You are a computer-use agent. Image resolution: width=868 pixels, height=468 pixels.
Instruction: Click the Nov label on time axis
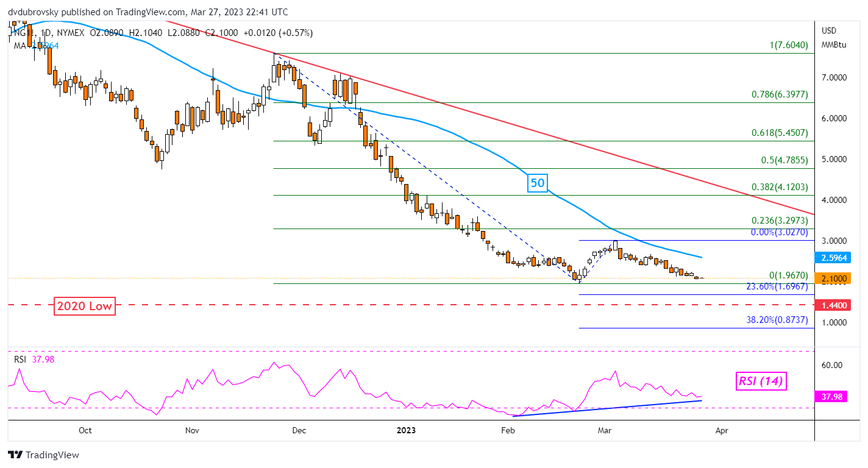[x=192, y=430]
